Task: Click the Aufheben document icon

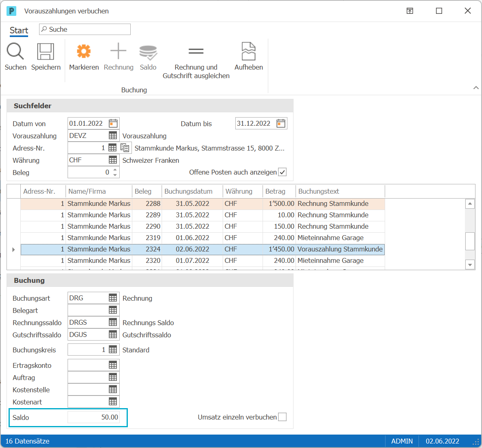Action: click(x=248, y=51)
